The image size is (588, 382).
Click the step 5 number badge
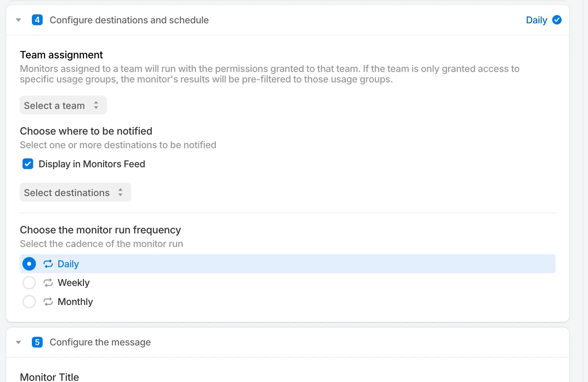37,342
